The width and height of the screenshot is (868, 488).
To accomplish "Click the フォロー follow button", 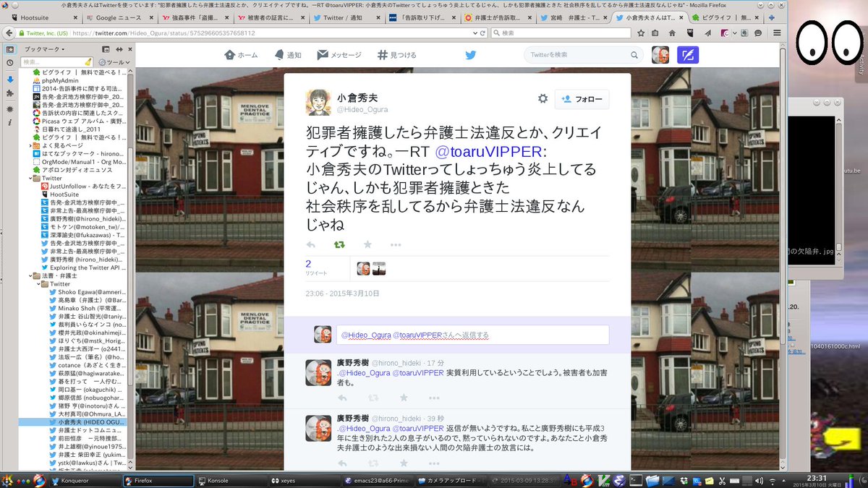I will [x=582, y=99].
